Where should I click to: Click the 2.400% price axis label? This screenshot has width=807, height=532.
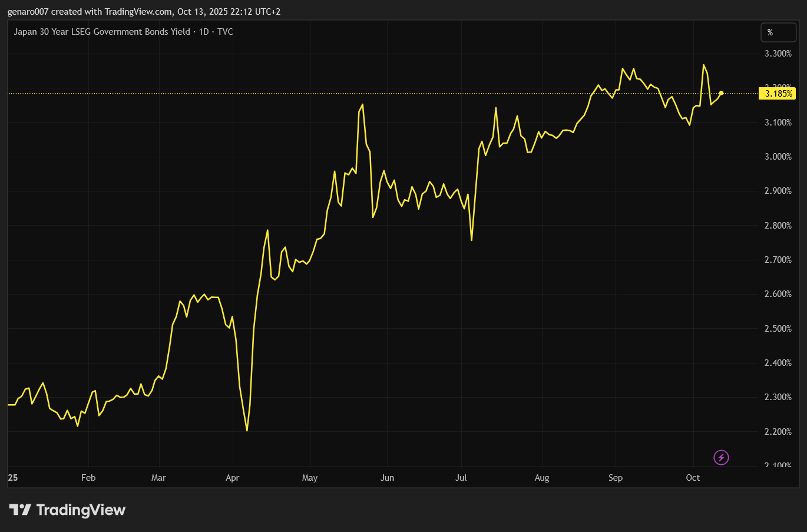click(x=778, y=363)
